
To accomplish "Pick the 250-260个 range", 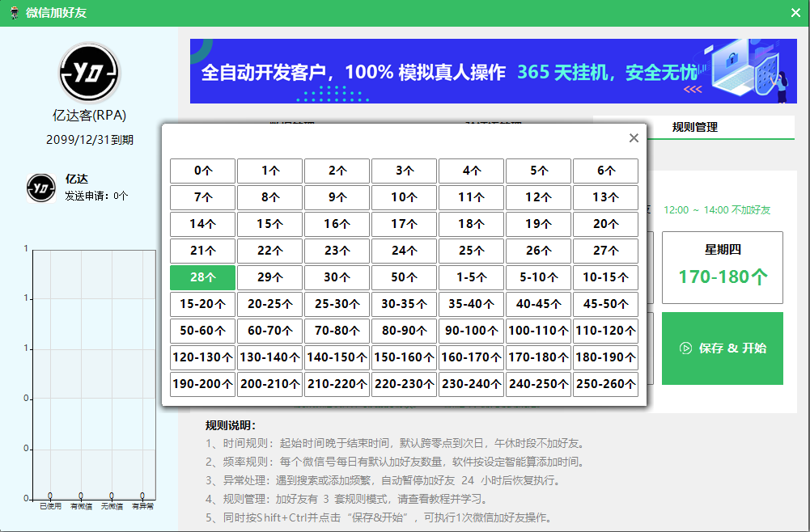I will point(605,384).
